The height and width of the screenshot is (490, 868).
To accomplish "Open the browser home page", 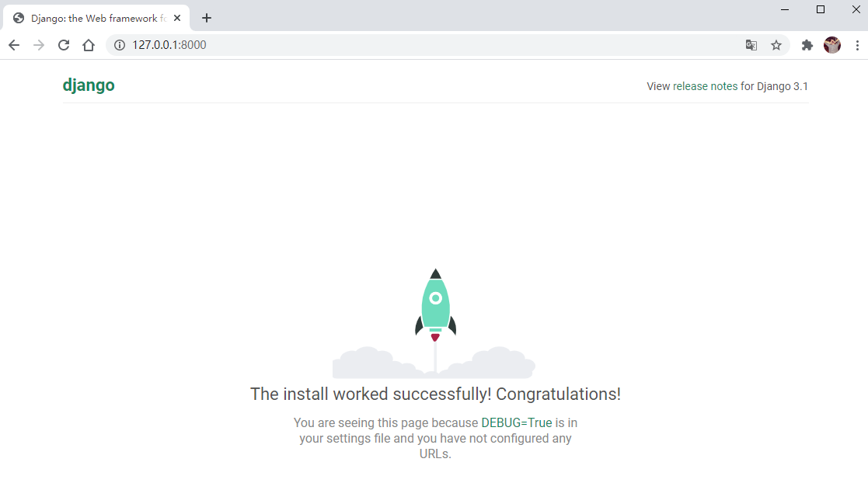I will 89,45.
